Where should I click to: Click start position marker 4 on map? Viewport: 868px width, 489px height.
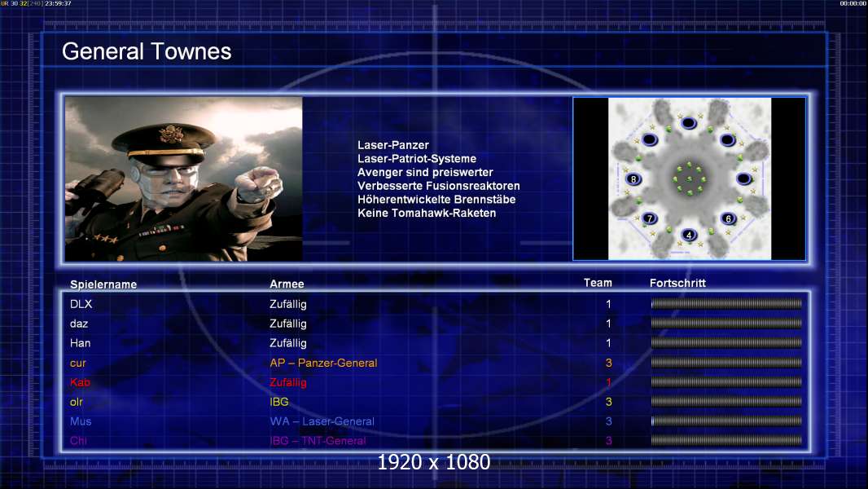coord(689,235)
